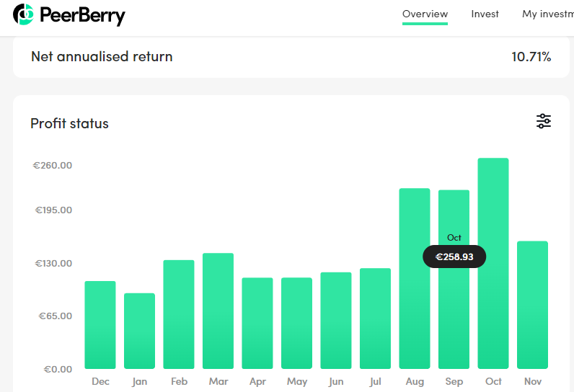Open the Profit status filter settings icon
This screenshot has width=574, height=392.
click(x=544, y=121)
